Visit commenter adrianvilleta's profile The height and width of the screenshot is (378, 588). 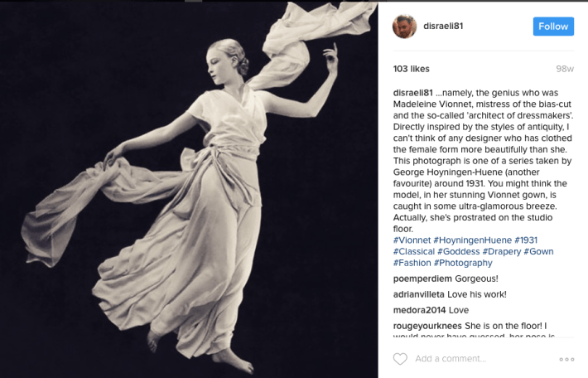coord(418,294)
